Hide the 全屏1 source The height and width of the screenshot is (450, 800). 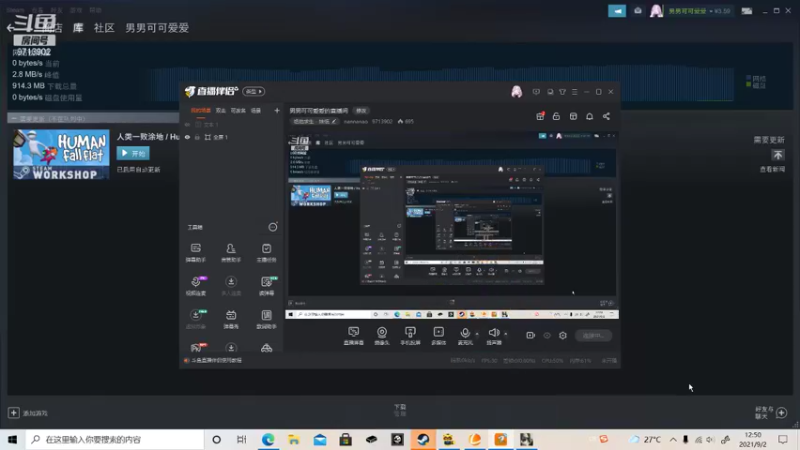click(x=187, y=137)
